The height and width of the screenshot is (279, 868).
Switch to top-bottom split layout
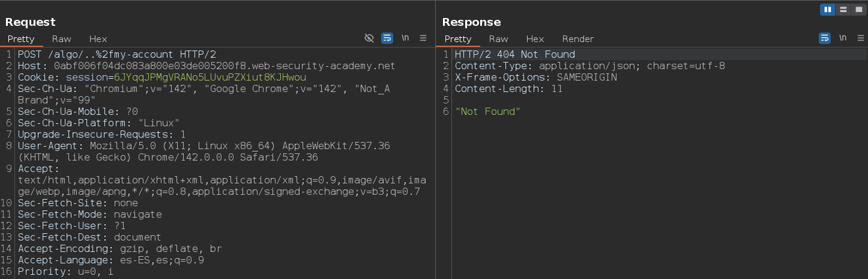(x=843, y=10)
